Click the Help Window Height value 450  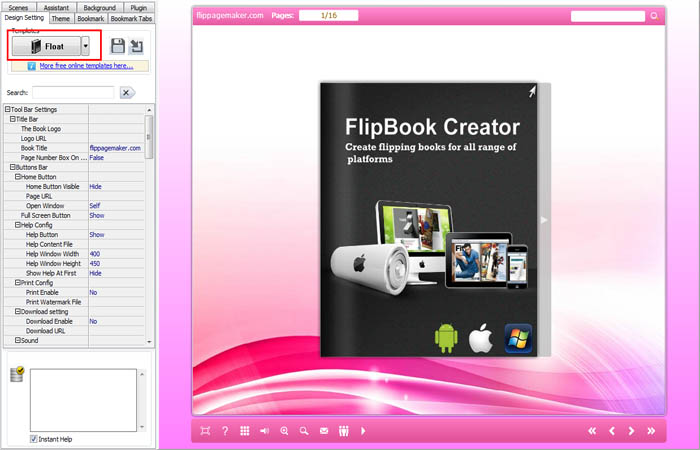95,263
